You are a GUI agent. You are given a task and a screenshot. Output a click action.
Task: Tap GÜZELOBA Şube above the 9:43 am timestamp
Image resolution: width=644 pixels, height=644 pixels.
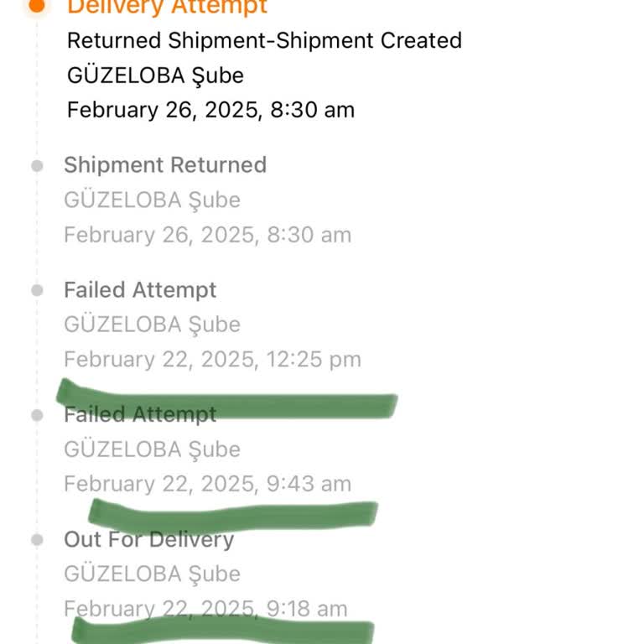coord(152,449)
